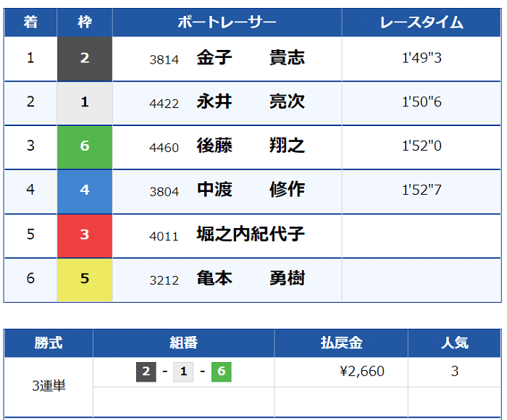This screenshot has height=420, width=507.
Task: Open racer 後藤 翔之 profile
Action: coord(251,146)
